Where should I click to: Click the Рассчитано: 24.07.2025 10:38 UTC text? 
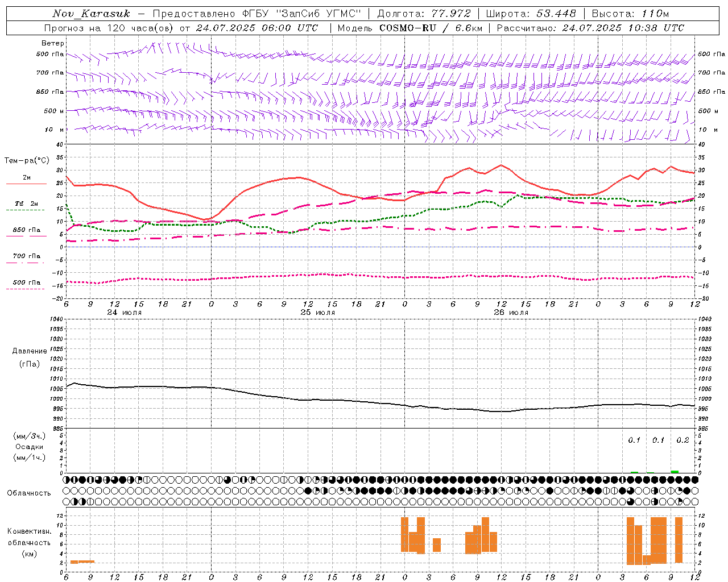(x=590, y=28)
